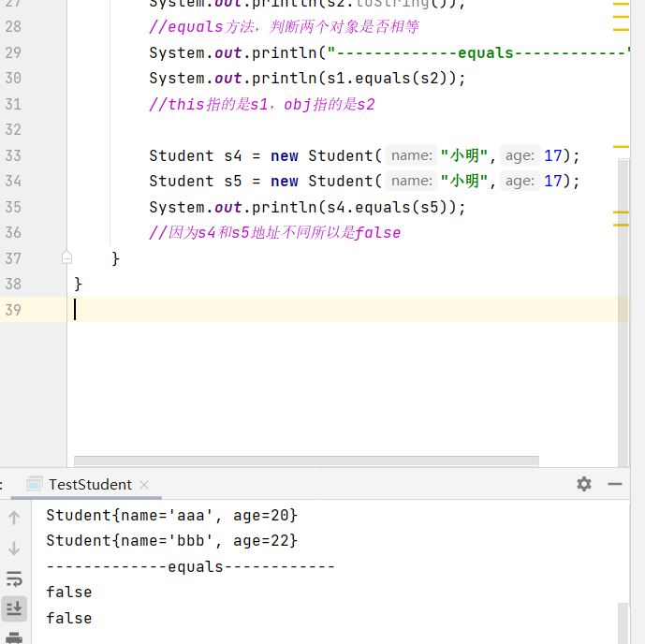645x644 pixels.
Task: Place cursor on empty line 39
Action: [281, 310]
